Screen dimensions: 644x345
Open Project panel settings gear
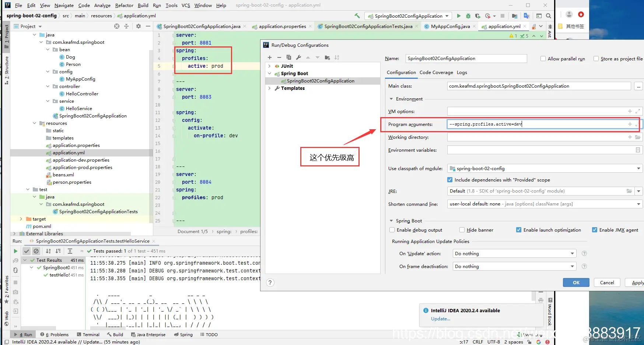pos(139,26)
